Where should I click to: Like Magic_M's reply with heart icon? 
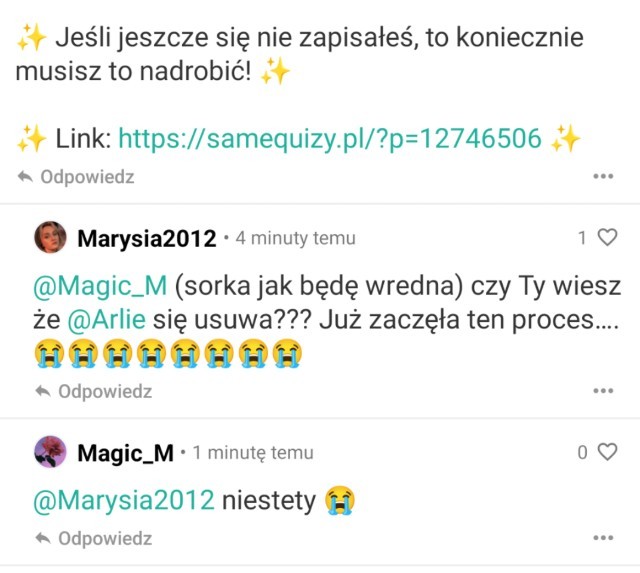[x=607, y=452]
